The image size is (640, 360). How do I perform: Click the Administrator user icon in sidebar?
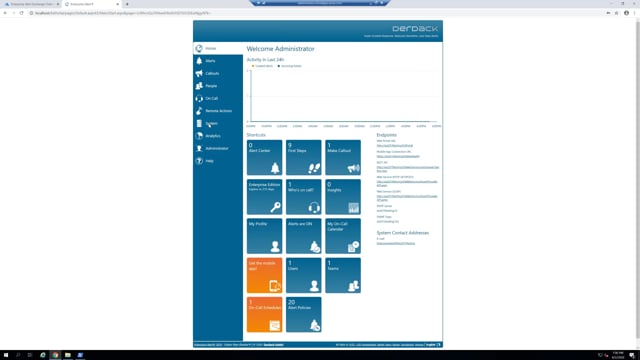199,149
